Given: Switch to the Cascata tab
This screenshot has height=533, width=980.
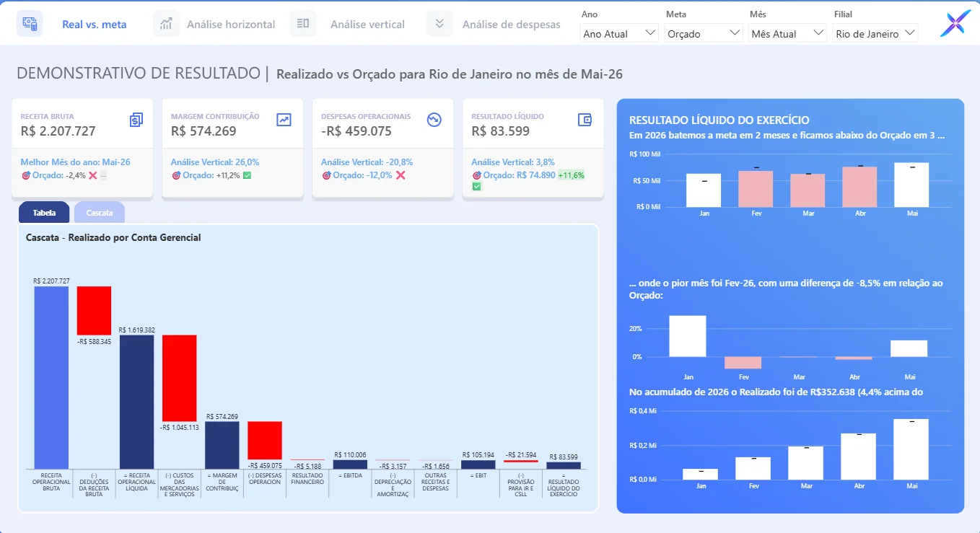Looking at the screenshot, I should coord(100,213).
